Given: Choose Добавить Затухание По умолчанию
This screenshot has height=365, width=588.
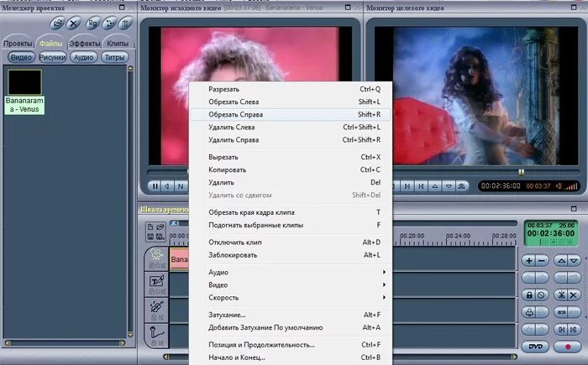Looking at the screenshot, I should 291,327.
